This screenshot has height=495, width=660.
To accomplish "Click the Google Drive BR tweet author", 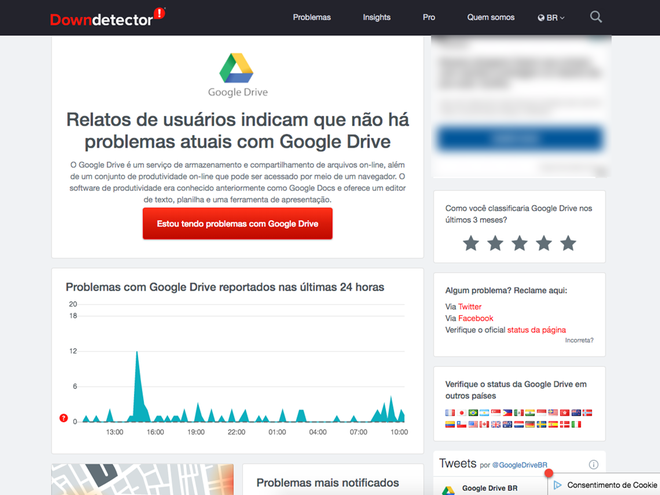I will [490, 488].
